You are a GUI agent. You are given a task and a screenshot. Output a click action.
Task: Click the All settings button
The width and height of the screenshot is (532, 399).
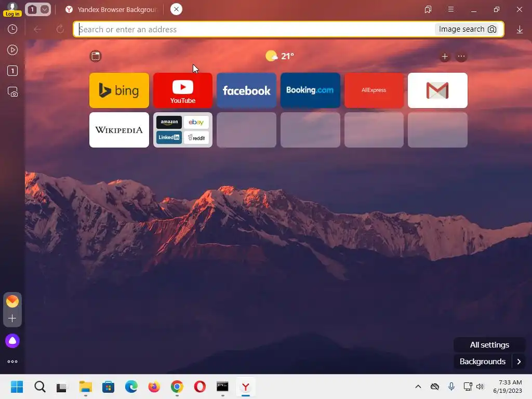[489, 345]
